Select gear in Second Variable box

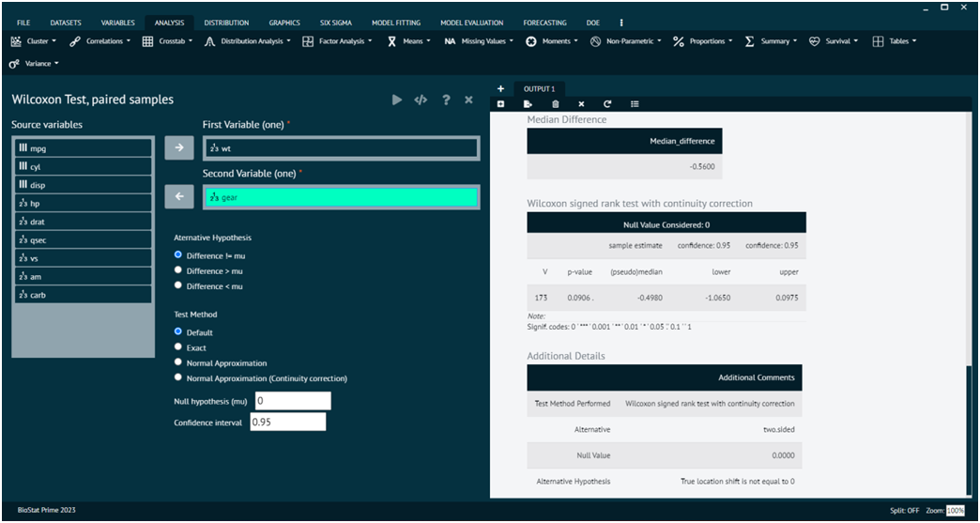point(342,197)
